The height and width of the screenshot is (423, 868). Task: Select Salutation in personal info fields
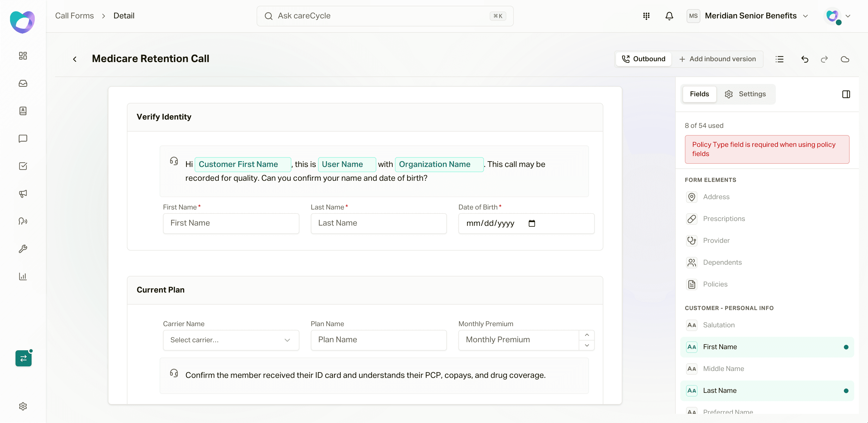click(x=767, y=325)
